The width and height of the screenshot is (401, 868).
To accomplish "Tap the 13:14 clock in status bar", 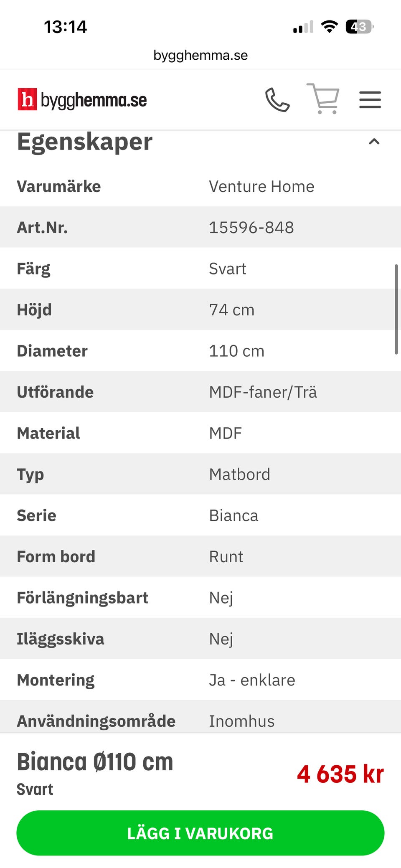I will (x=66, y=27).
